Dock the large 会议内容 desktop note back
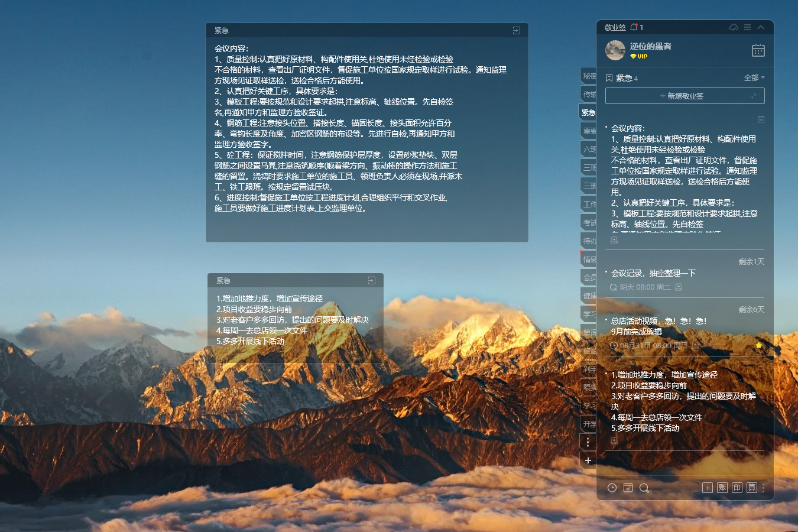798x532 pixels. pos(517,30)
